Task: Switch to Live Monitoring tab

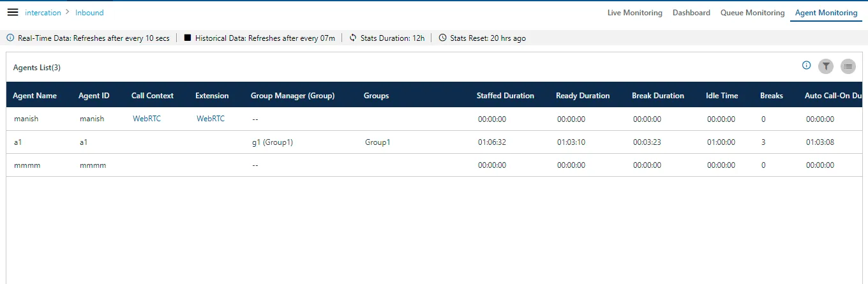Action: tap(634, 13)
